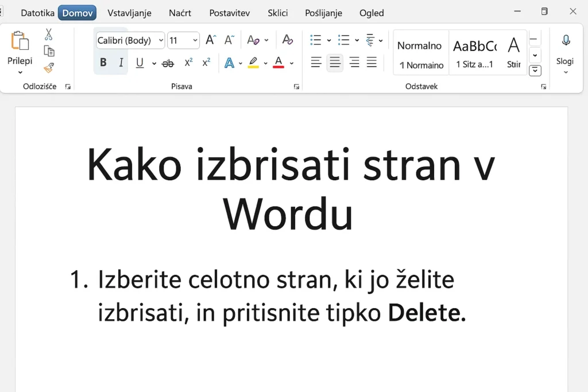Select the Format Painter icon

pyautogui.click(x=49, y=68)
